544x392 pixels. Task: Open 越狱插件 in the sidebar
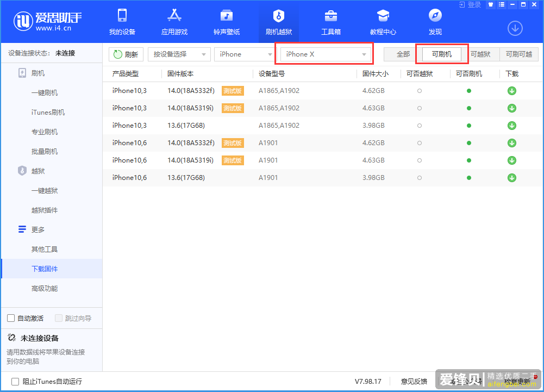pyautogui.click(x=45, y=210)
